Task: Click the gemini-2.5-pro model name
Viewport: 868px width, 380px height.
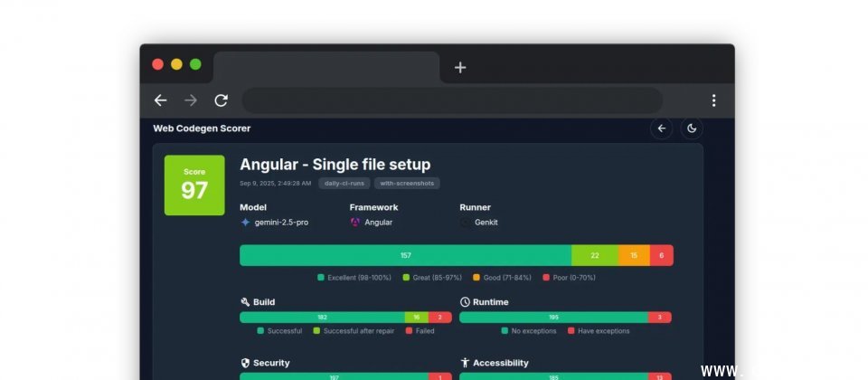Action: (x=281, y=223)
